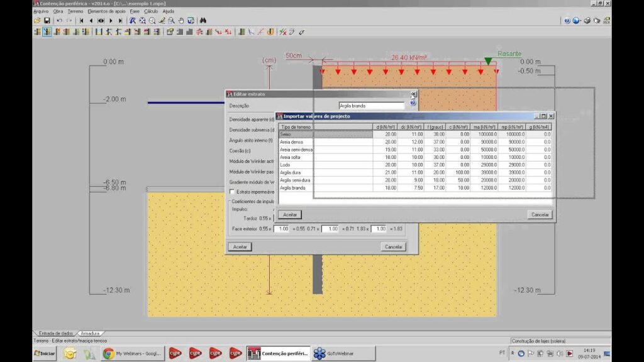Go to the first phase arrow
The height and width of the screenshot is (362, 644).
[x=81, y=21]
